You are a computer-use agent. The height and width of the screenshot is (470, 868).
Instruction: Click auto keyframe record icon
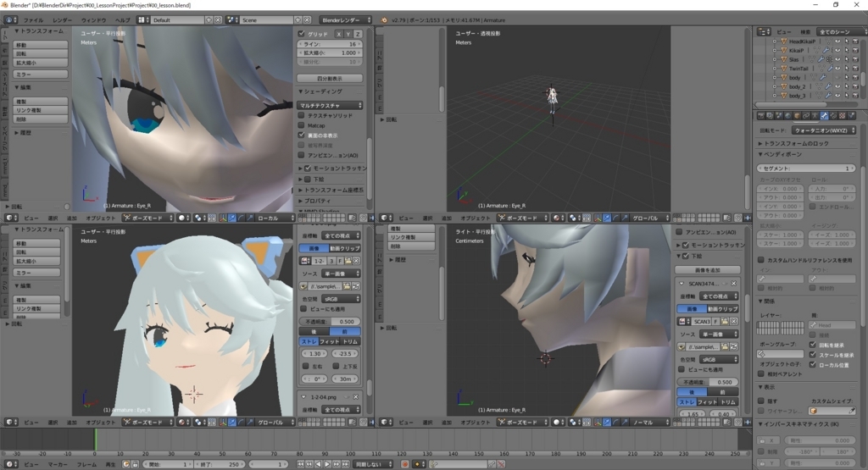(x=404, y=464)
